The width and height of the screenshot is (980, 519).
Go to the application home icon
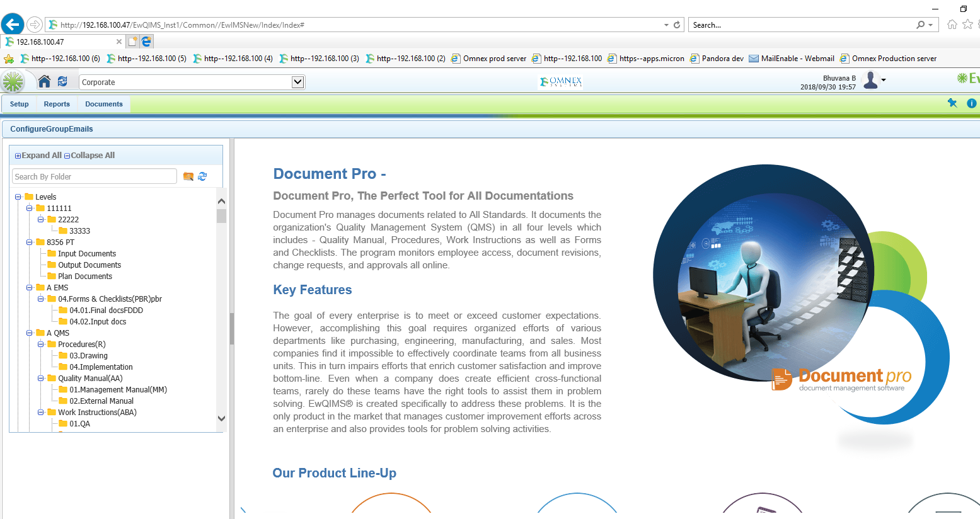pyautogui.click(x=44, y=81)
